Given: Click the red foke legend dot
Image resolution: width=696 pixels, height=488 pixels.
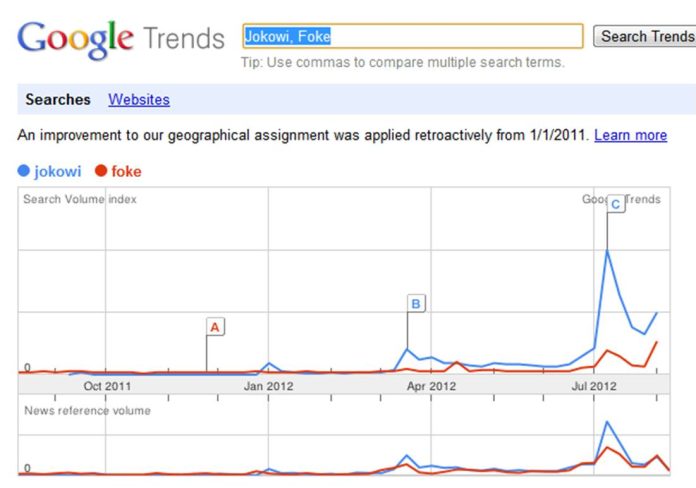Looking at the screenshot, I should 100,171.
